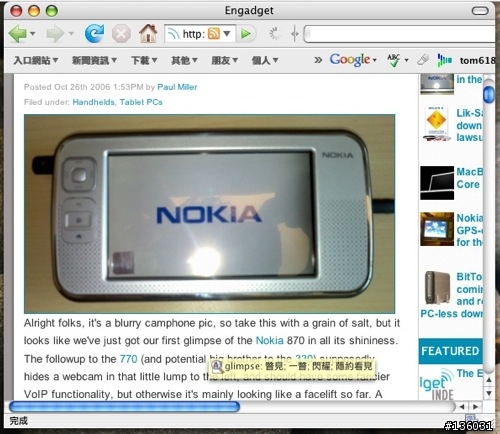Screen dimensions: 500x434
Task: Open the MacBook Core headline link
Action: pos(469,178)
